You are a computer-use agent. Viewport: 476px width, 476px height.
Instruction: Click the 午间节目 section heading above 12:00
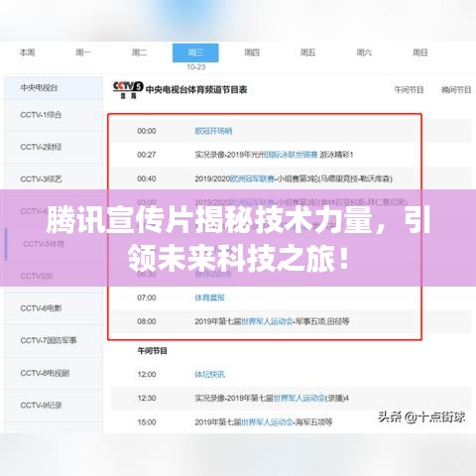tap(152, 351)
